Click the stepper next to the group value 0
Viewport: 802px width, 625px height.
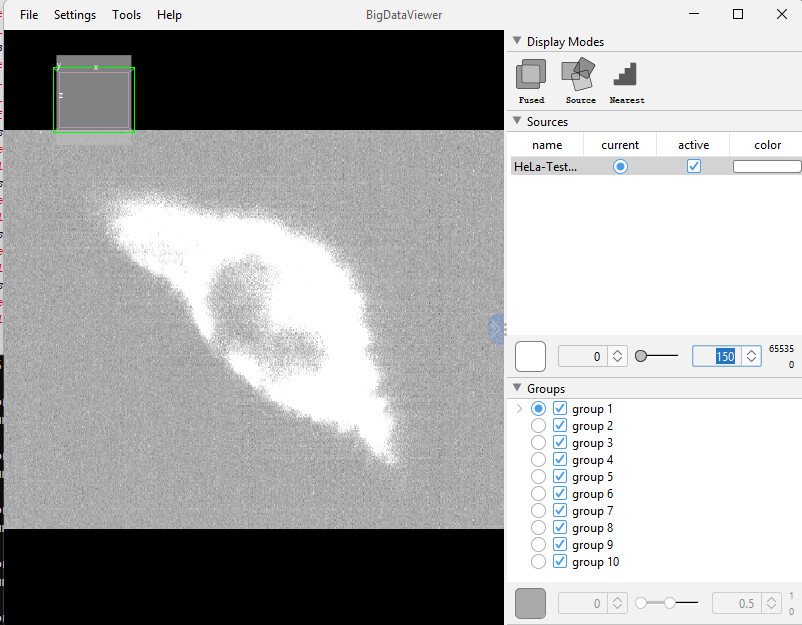[x=615, y=602]
